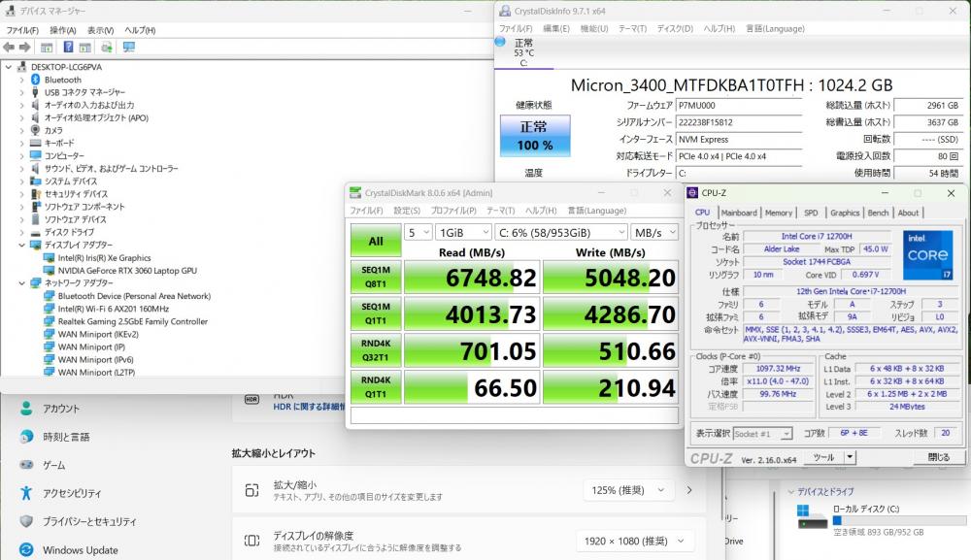Open Windows Update in the Settings sidebar
Screen dimensions: 971x560
pyautogui.click(x=80, y=550)
